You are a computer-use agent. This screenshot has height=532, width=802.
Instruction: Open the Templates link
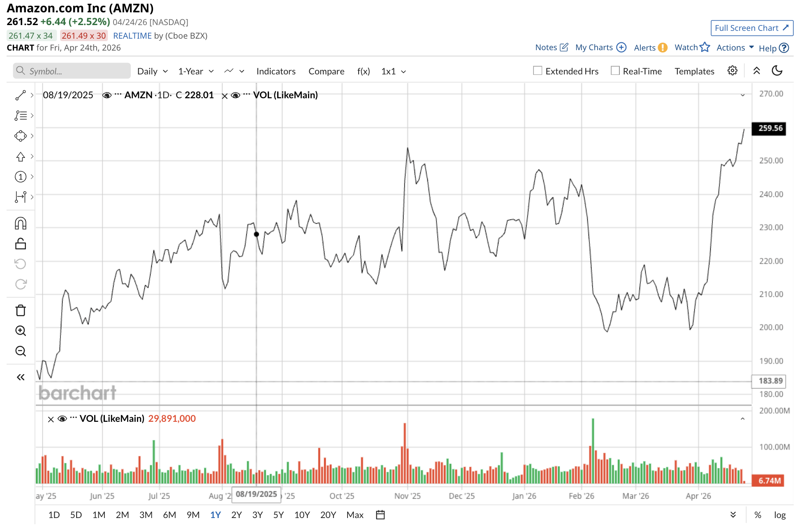click(x=694, y=71)
